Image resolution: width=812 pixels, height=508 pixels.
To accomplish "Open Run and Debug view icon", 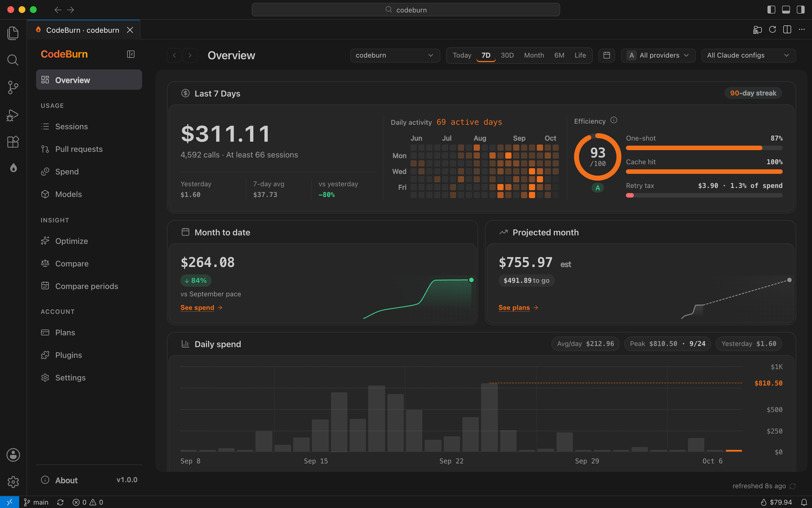I will 13,115.
